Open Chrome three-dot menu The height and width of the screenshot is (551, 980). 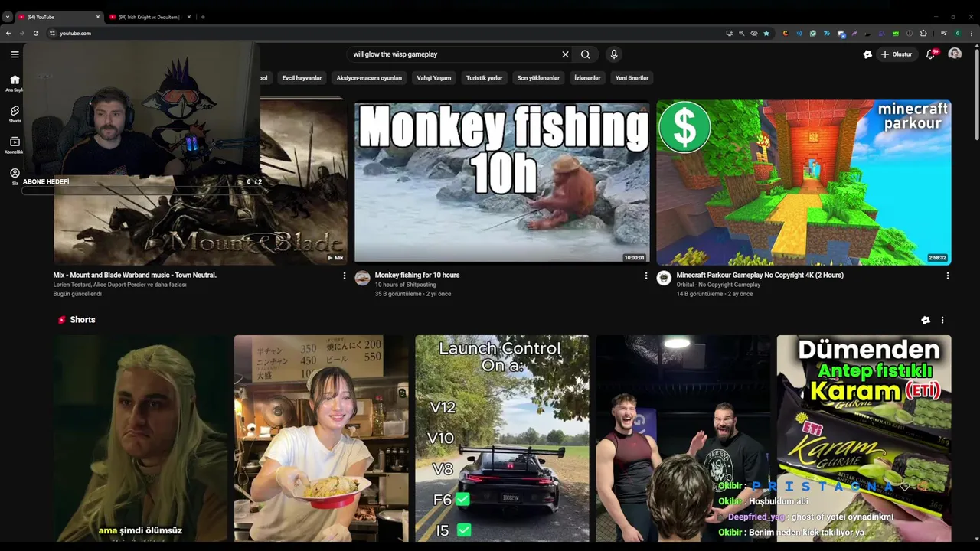pos(972,33)
